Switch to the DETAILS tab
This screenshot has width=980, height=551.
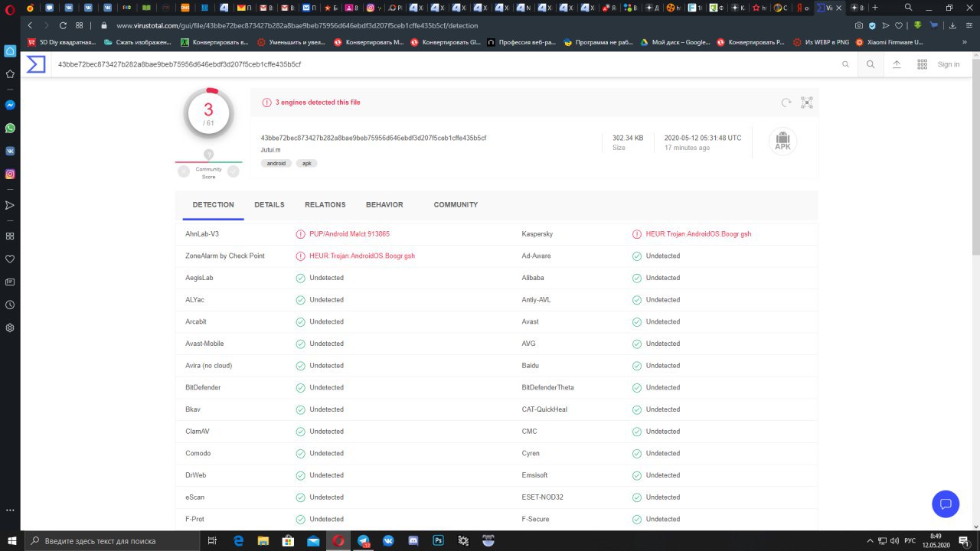click(269, 205)
